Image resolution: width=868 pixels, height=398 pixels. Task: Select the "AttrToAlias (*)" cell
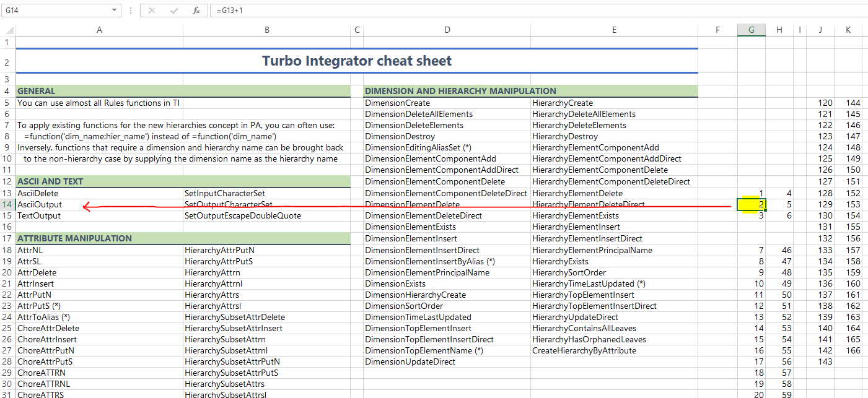tap(100, 317)
